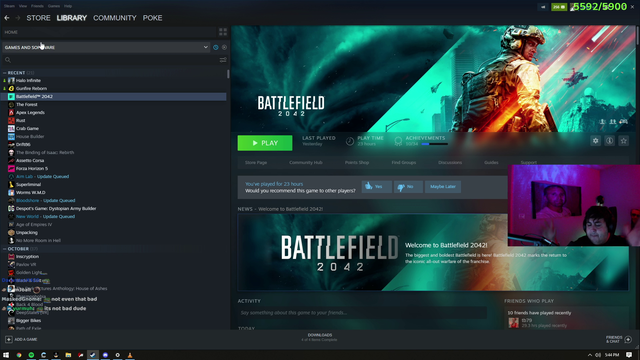Image resolution: width=640 pixels, height=360 pixels.
Task: Click the game info icon
Action: (609, 141)
